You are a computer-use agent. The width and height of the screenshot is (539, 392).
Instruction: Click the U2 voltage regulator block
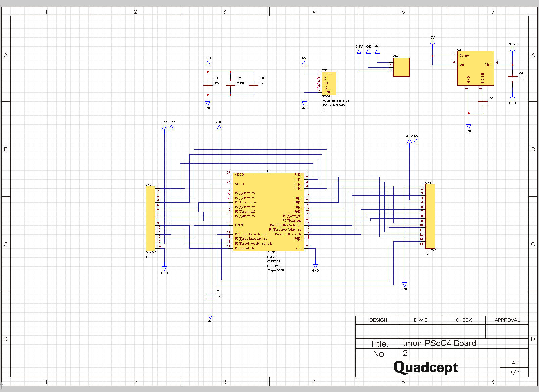coord(476,68)
